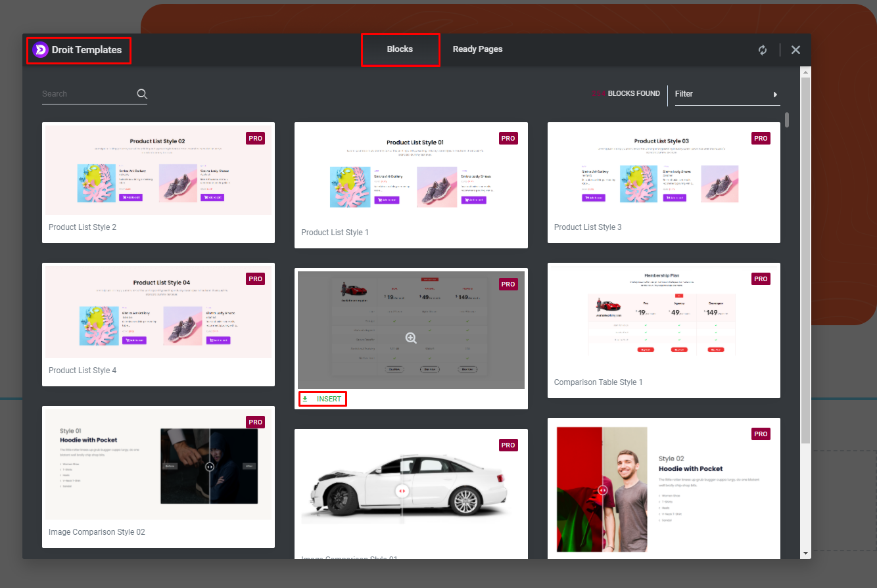This screenshot has height=588, width=877.
Task: Click the green download icon beside INSERT
Action: coord(305,399)
